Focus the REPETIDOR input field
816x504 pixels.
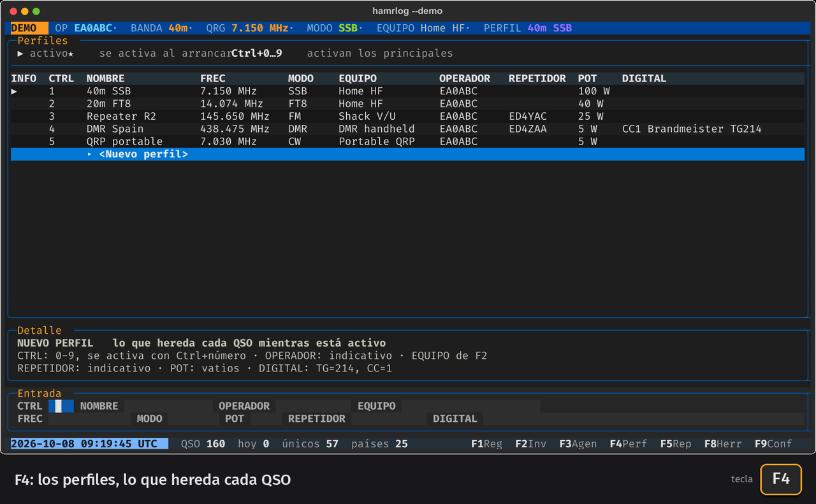(x=389, y=419)
